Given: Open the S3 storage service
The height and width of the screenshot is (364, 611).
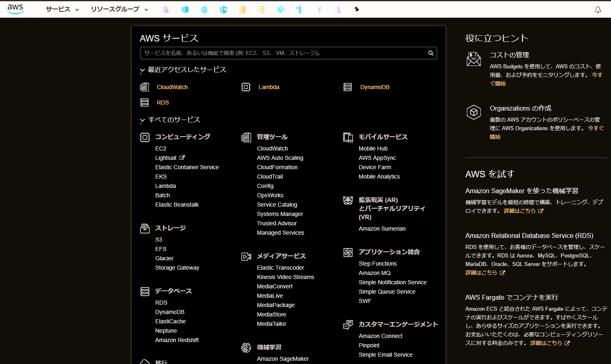Looking at the screenshot, I should pos(159,240).
